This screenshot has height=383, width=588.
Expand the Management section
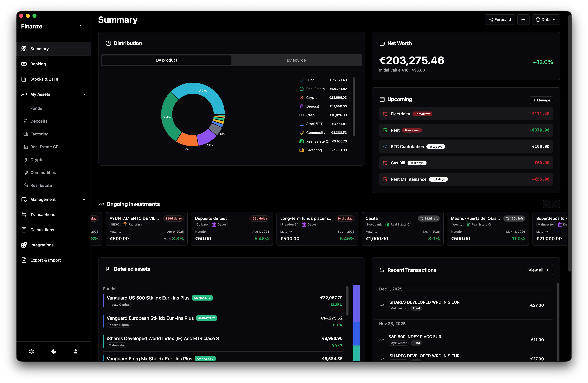(x=84, y=199)
